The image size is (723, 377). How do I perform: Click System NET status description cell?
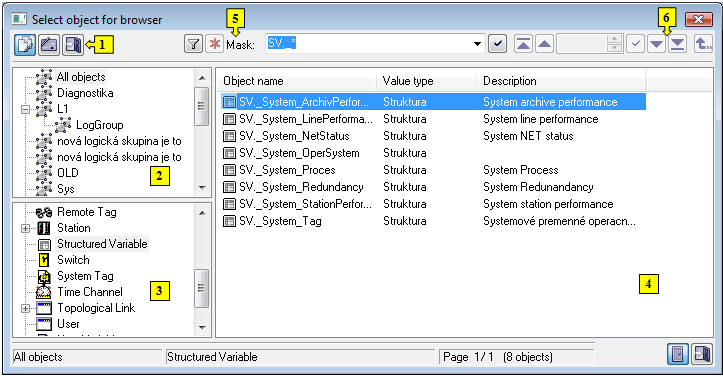[x=528, y=136]
